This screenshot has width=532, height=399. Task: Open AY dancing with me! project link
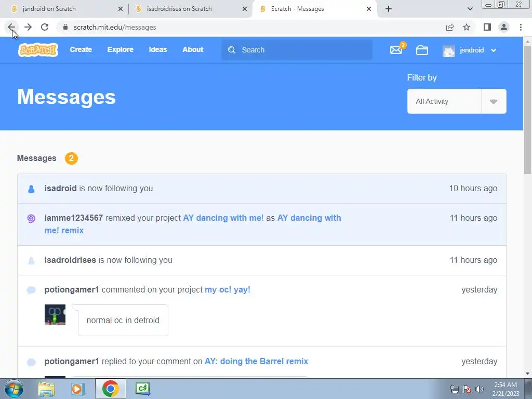pyautogui.click(x=223, y=218)
